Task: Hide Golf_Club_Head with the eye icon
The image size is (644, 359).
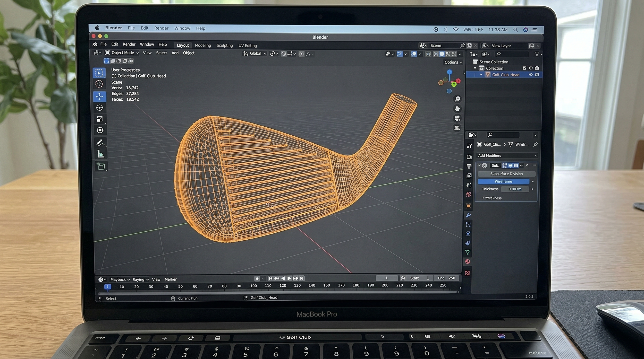Action: (x=531, y=75)
